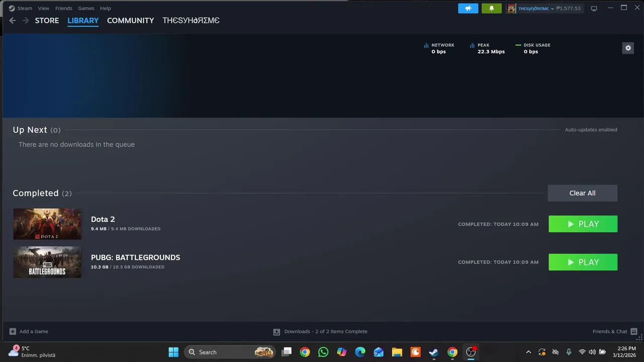This screenshot has height=362, width=644.
Task: Go forward with the right arrow
Action: 25,21
